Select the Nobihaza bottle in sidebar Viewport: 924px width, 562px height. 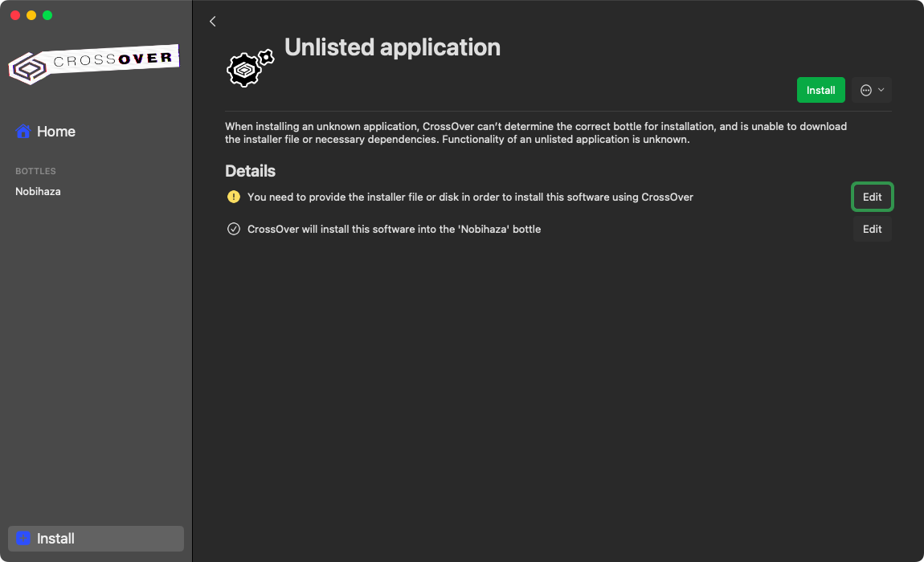point(38,192)
